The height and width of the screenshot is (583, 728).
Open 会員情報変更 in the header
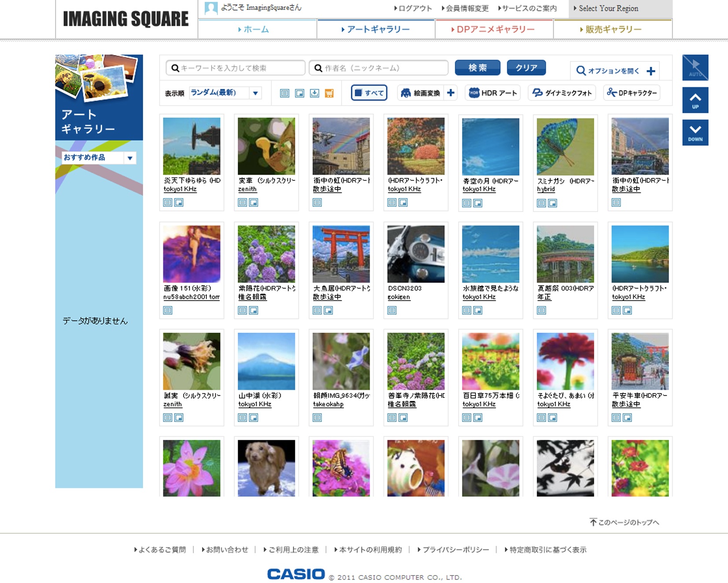click(x=465, y=8)
